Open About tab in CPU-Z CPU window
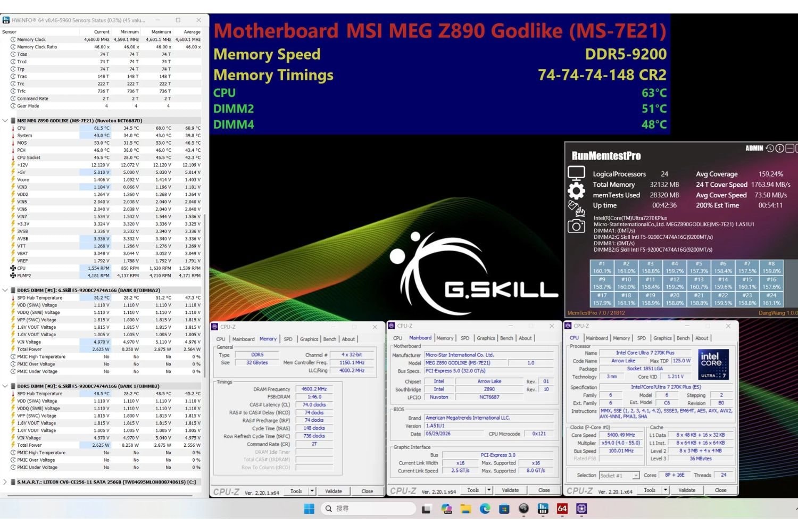Screen dimensions: 798x532 (x=702, y=338)
